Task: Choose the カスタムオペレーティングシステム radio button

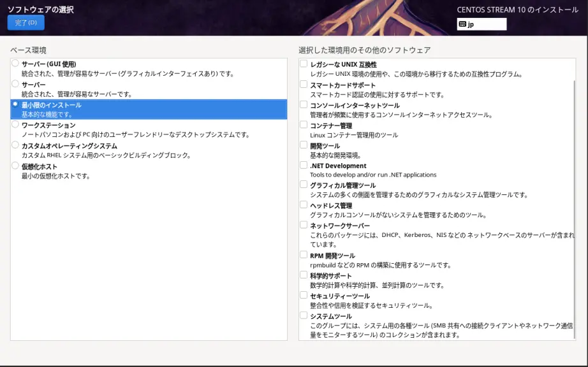Action: [15, 145]
